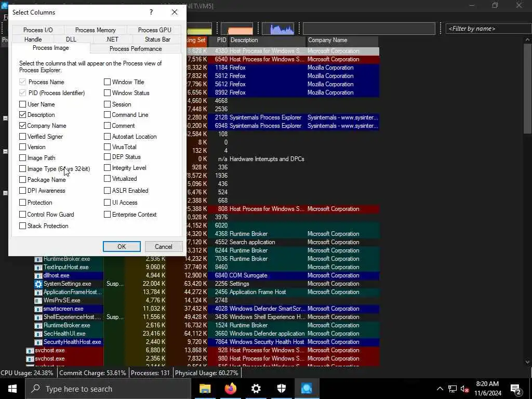Enable the Window Title checkbox
Image resolution: width=532 pixels, height=399 pixels.
pos(107,82)
